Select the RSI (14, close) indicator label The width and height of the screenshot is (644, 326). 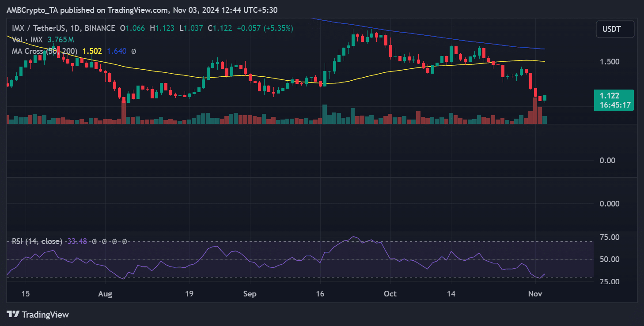coord(38,241)
